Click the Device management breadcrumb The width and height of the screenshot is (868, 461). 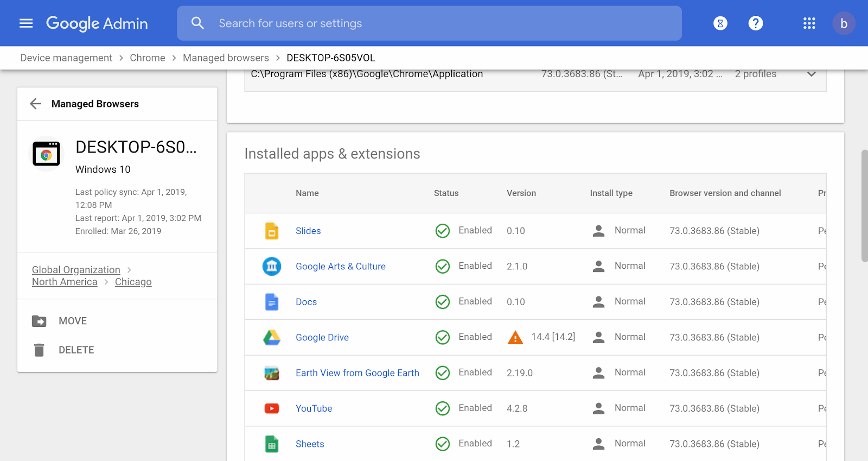point(66,58)
